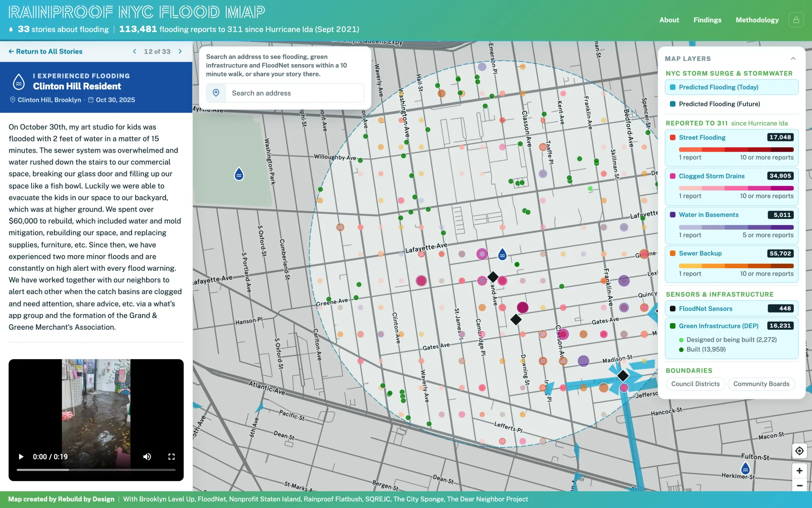Click '12 of 33' story counter
Screen dimensions: 812x508
pos(157,52)
